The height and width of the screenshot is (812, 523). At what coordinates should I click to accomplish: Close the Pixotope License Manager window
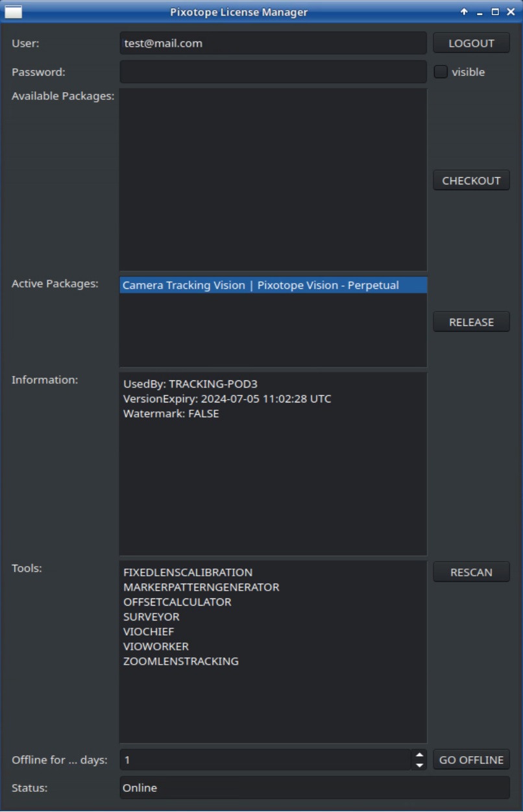coord(511,12)
